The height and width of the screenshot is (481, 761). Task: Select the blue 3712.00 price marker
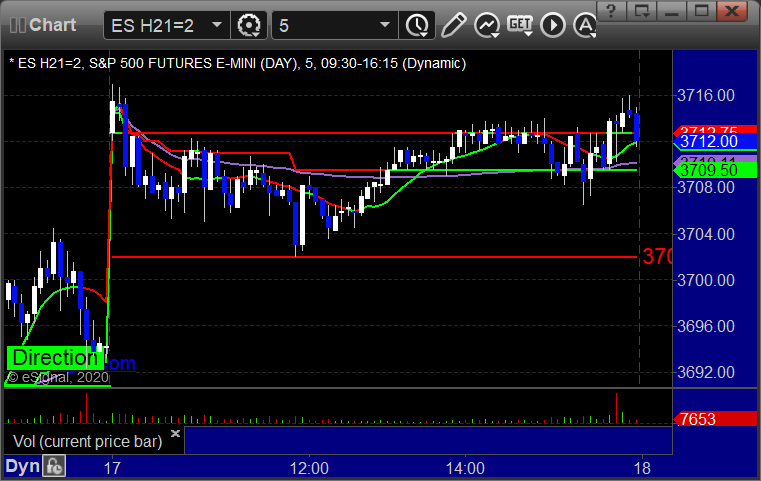715,141
